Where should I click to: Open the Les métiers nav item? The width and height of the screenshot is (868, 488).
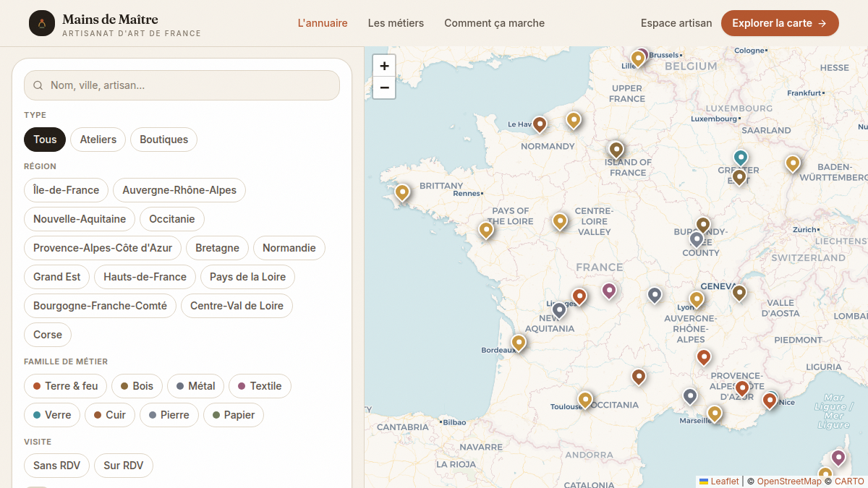(x=396, y=23)
